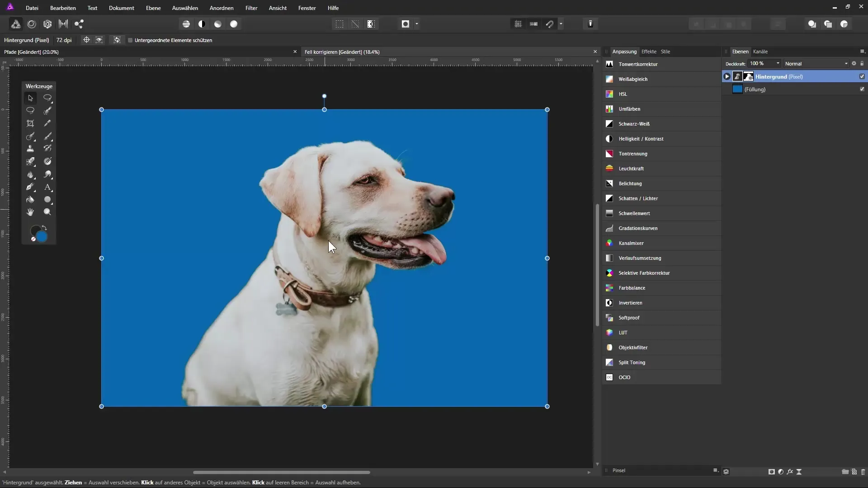
Task: Switch to the Effekte tab
Action: tap(649, 52)
